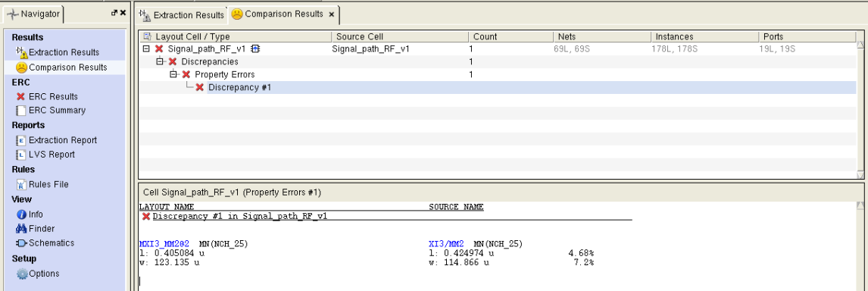868x291 pixels.
Task: Select Comparison Results in Navigator sidebar
Action: coord(61,67)
